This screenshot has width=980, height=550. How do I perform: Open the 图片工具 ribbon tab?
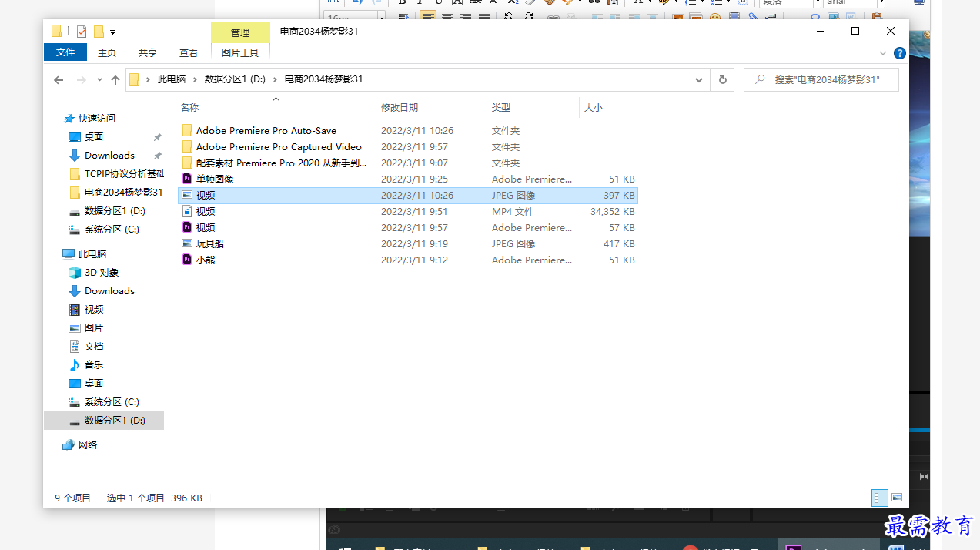(240, 52)
